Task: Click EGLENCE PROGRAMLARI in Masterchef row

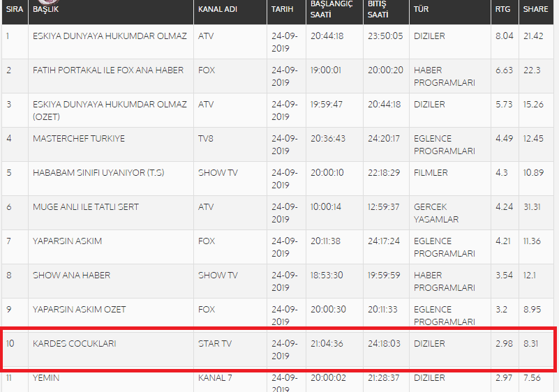Action: 445,144
